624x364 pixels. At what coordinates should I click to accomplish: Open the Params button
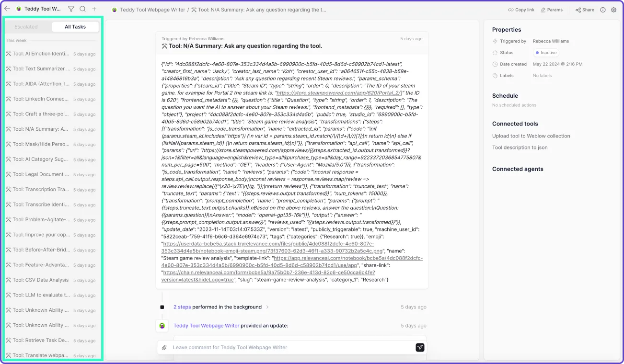click(x=552, y=10)
